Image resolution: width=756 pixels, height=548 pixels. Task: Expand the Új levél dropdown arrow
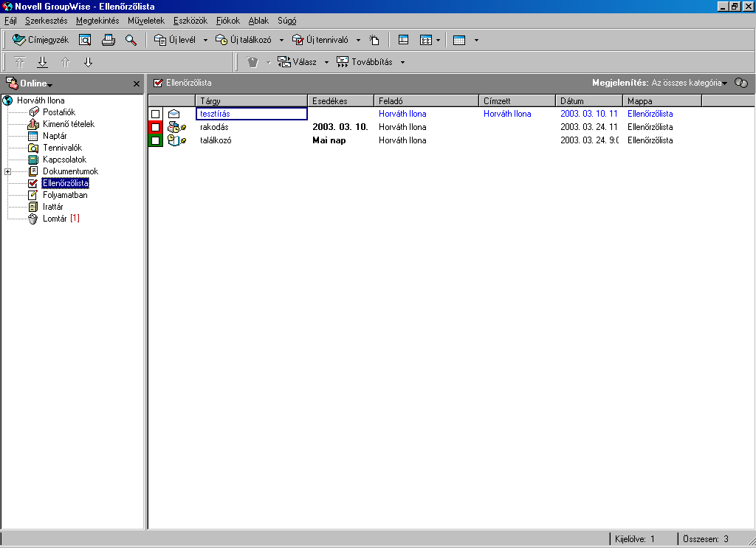pyautogui.click(x=205, y=41)
